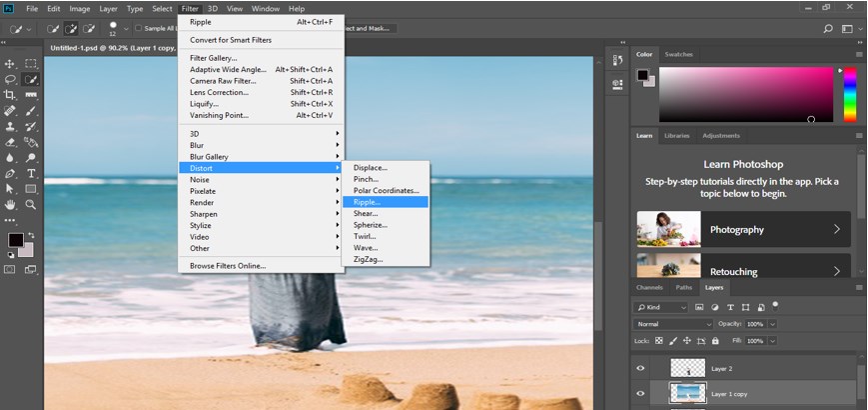Toggle visibility of Layer 1 copy

pos(640,394)
